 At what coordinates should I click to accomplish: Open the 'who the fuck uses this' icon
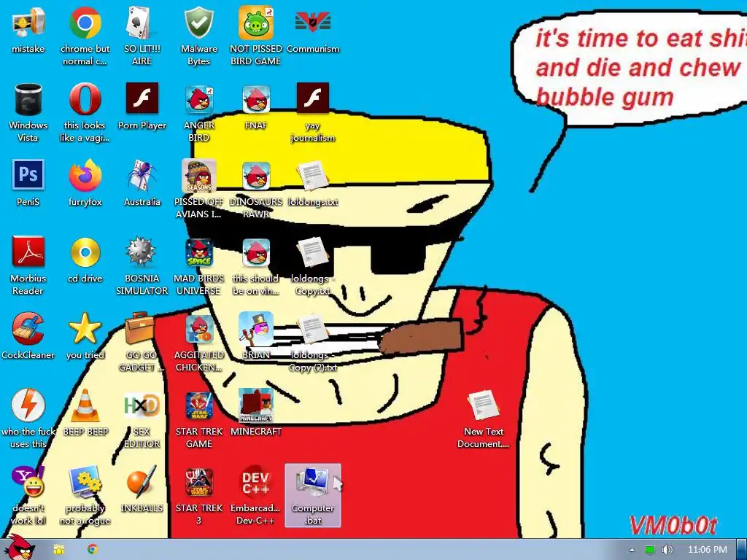click(28, 419)
